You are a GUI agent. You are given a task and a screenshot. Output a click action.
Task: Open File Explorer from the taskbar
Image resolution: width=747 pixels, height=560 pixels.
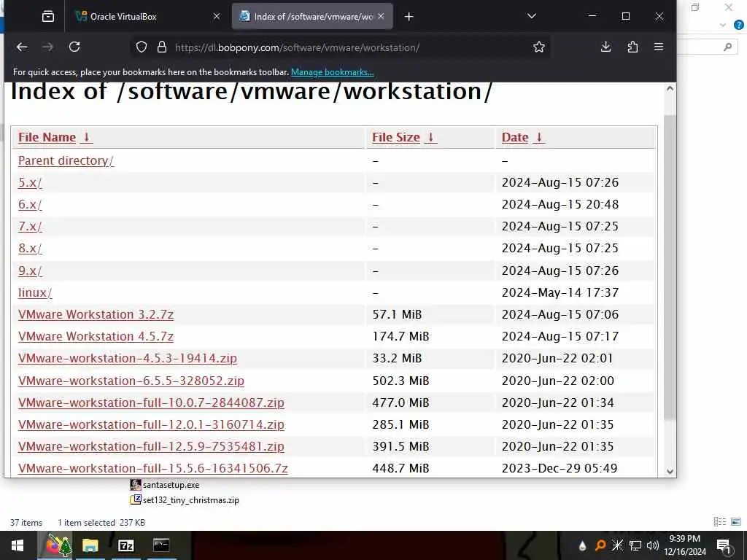90,545
